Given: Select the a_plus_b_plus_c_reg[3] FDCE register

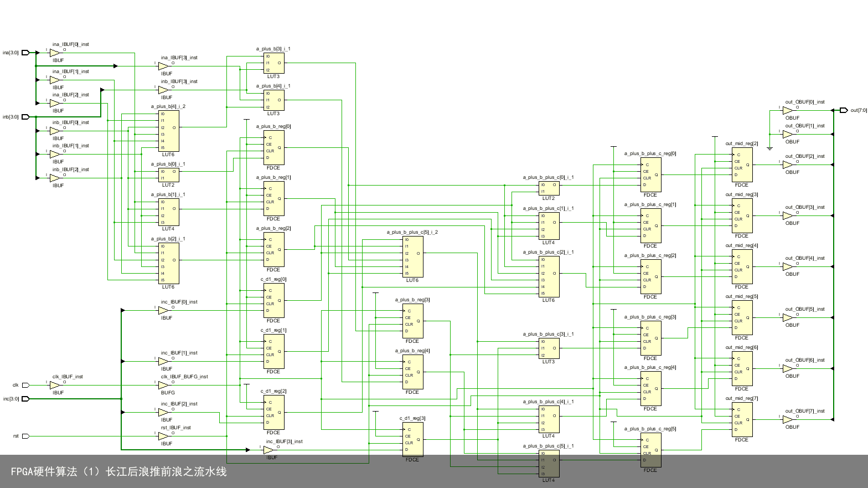Looking at the screenshot, I should coord(650,338).
